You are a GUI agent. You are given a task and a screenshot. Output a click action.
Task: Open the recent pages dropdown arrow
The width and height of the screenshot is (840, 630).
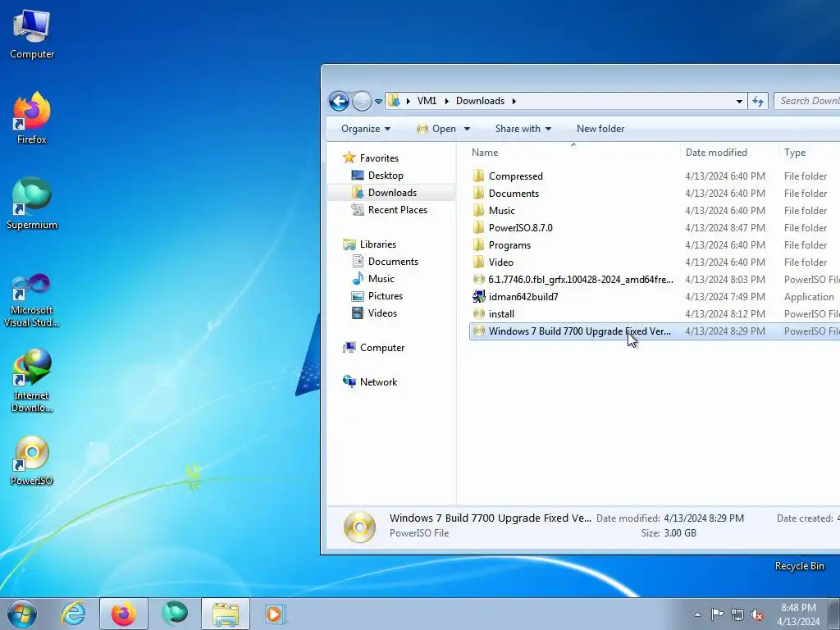pyautogui.click(x=378, y=101)
